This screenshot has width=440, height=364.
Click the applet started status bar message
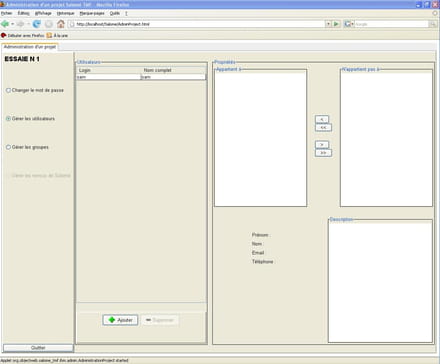point(64,360)
